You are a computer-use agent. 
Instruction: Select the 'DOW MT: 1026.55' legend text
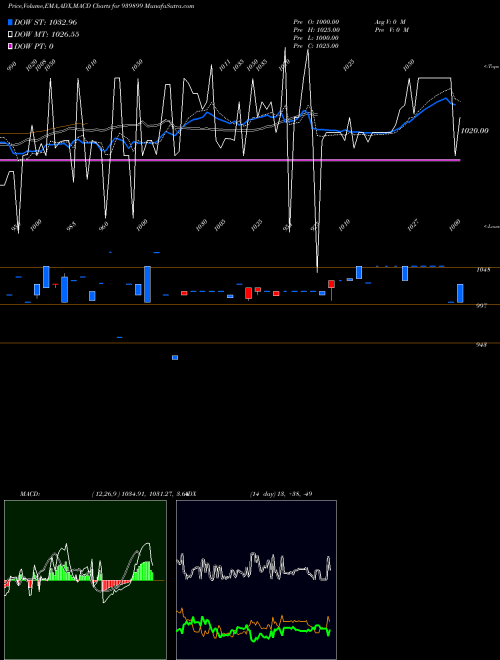click(47, 34)
